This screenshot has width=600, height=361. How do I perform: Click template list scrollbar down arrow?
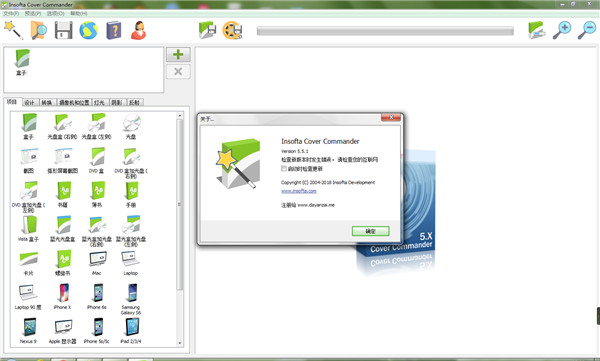[179, 343]
